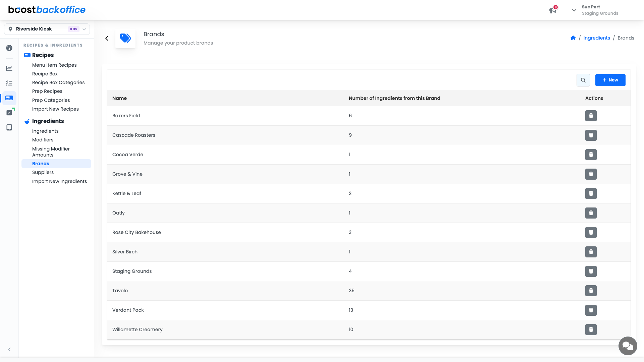Open the brand search magnifier button
The height and width of the screenshot is (362, 644).
pos(583,80)
